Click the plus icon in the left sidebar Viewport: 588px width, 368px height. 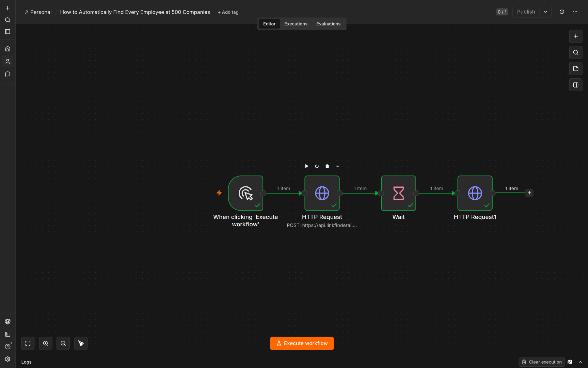click(7, 8)
